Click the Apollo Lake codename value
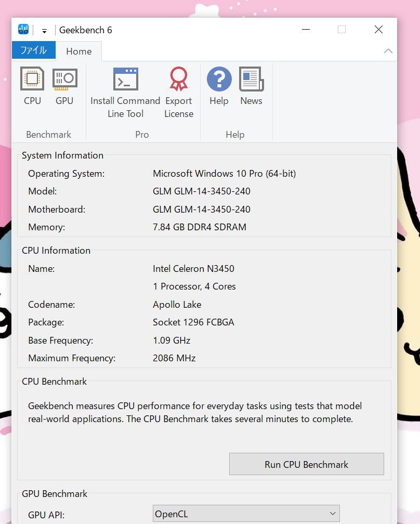420x524 pixels. coord(177,305)
